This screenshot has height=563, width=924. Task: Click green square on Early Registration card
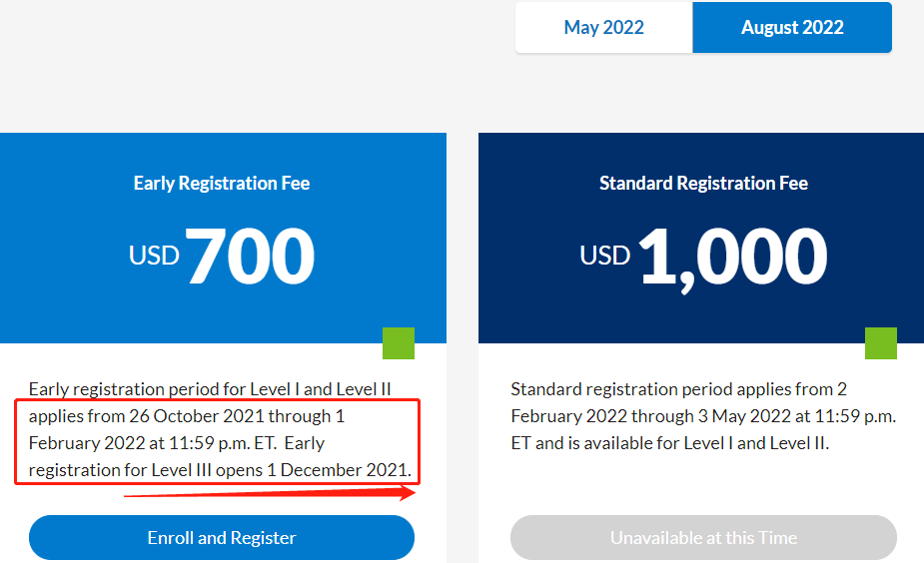point(399,343)
